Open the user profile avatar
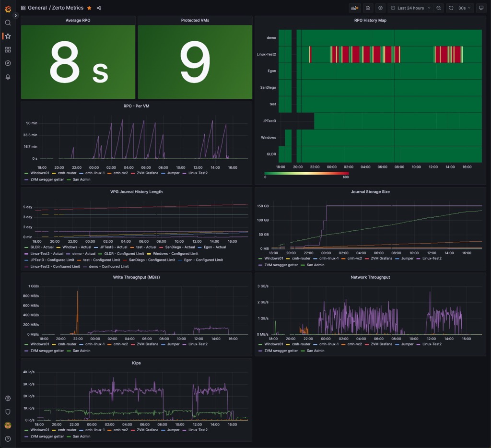This screenshot has height=448, width=491. pyautogui.click(x=8, y=425)
